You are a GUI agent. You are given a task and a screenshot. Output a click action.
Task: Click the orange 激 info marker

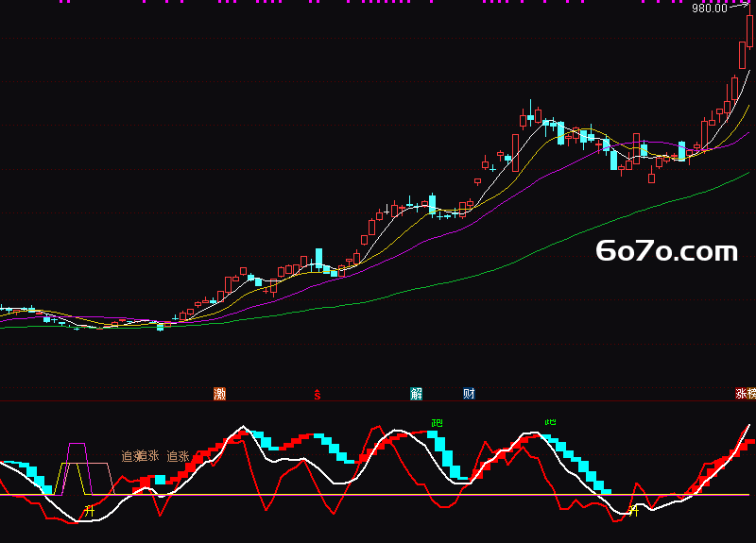coord(220,394)
